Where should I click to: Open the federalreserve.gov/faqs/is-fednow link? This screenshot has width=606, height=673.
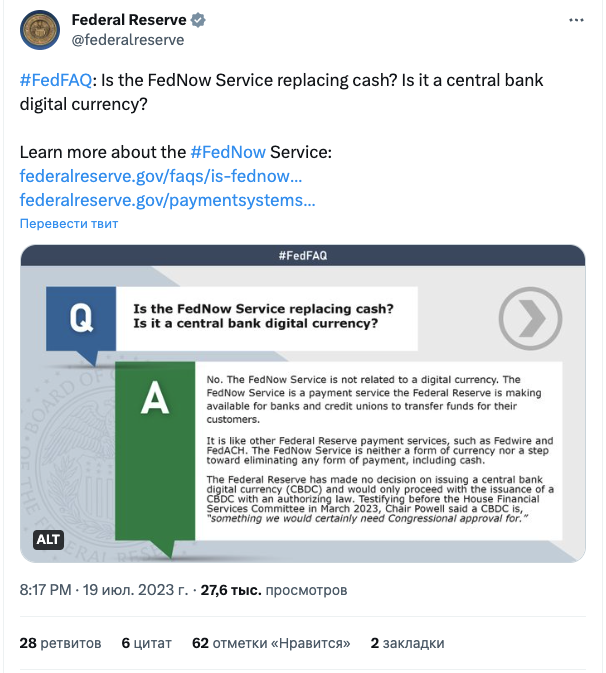(x=161, y=176)
